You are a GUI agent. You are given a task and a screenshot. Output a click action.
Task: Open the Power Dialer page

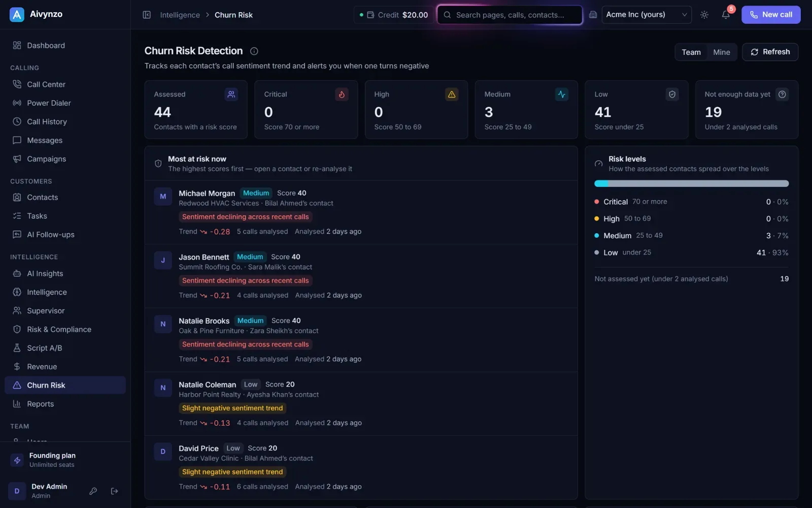coord(65,103)
